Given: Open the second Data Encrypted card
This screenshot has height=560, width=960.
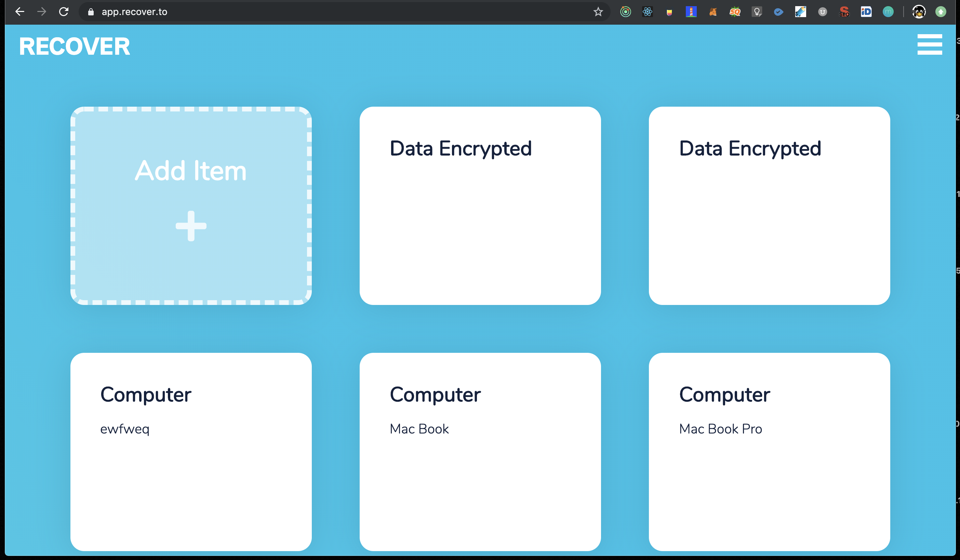Looking at the screenshot, I should point(769,206).
